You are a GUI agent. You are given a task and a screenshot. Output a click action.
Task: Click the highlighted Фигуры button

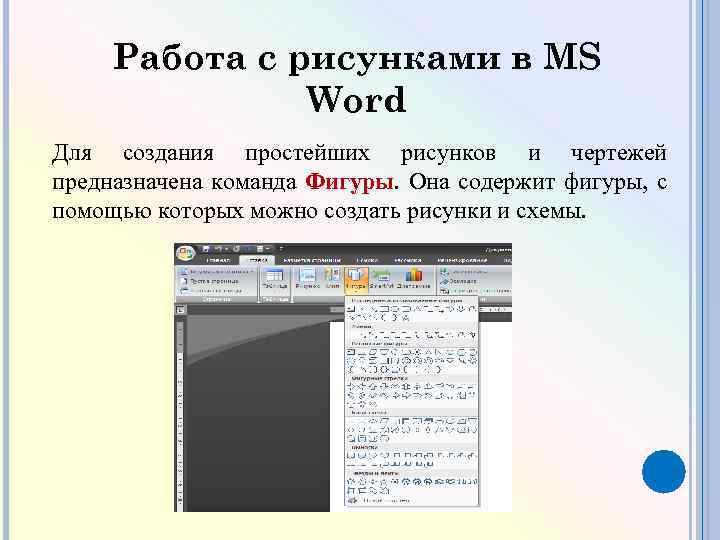point(356,280)
